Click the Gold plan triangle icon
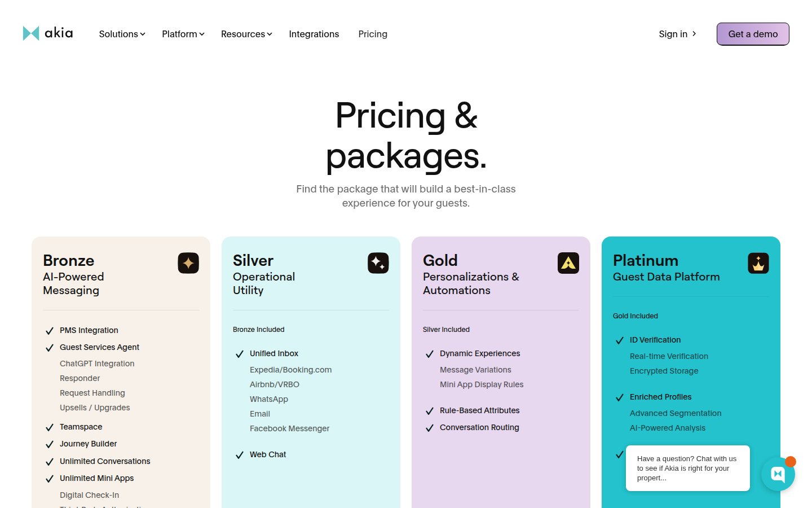The height and width of the screenshot is (508, 812). click(x=568, y=263)
